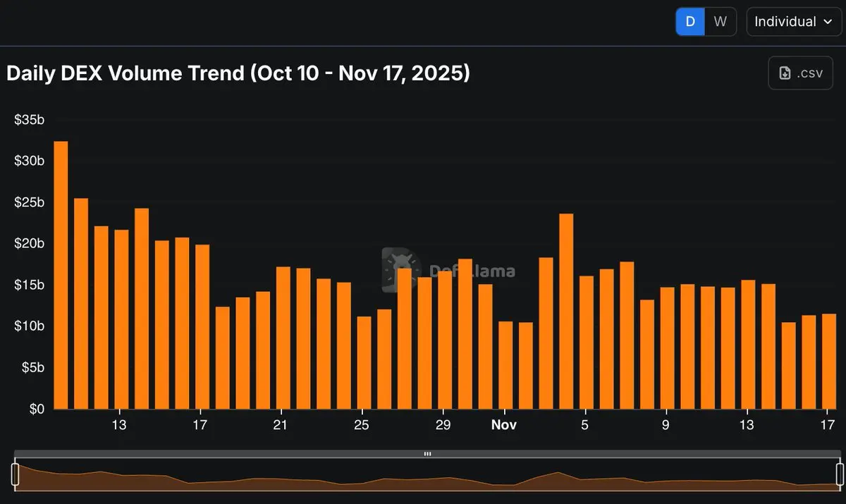Image resolution: width=846 pixels, height=504 pixels.
Task: Click the Nov x-axis label
Action: pyautogui.click(x=504, y=425)
